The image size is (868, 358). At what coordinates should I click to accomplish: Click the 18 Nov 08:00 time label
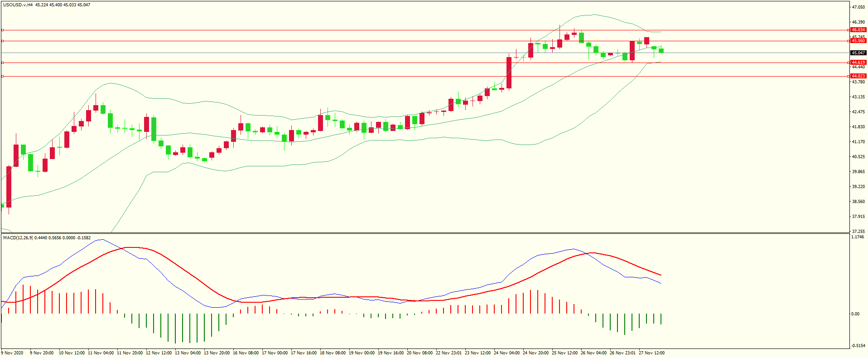333,353
